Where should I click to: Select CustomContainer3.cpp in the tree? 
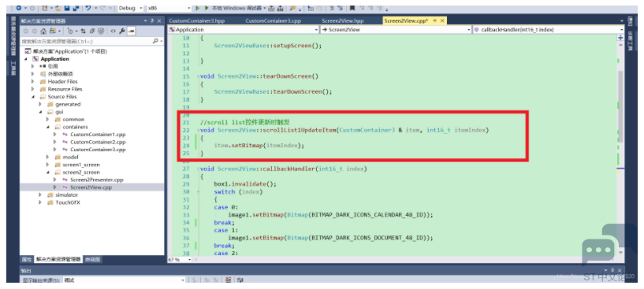pyautogui.click(x=98, y=150)
